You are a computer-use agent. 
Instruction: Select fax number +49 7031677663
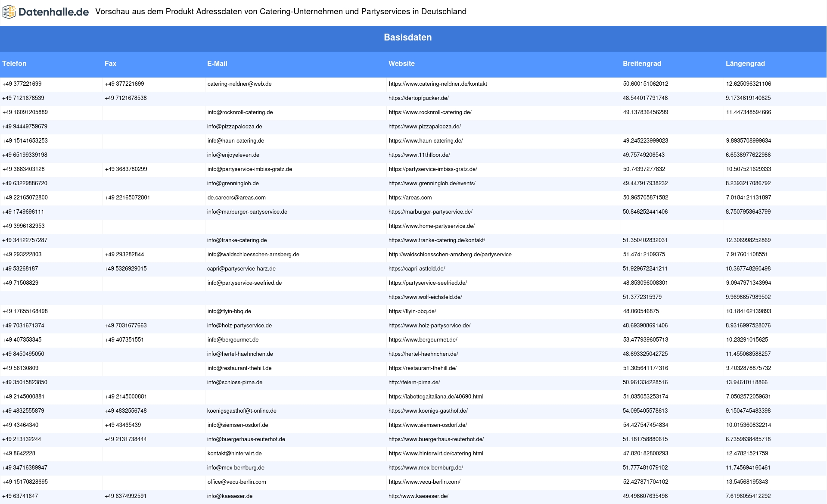[126, 326]
